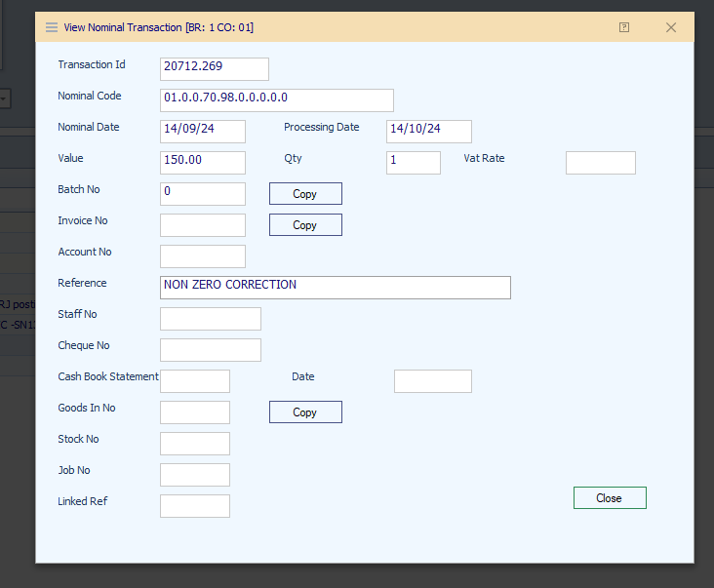Click the Nominal Code field
This screenshot has width=714, height=588.
(x=277, y=100)
